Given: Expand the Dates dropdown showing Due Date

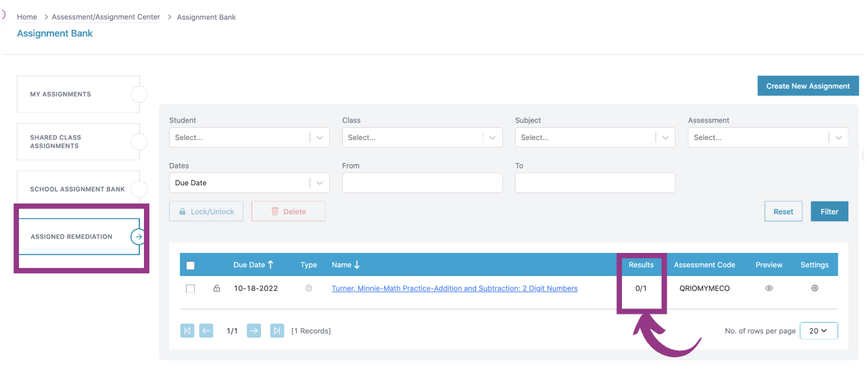Looking at the screenshot, I should (x=249, y=183).
